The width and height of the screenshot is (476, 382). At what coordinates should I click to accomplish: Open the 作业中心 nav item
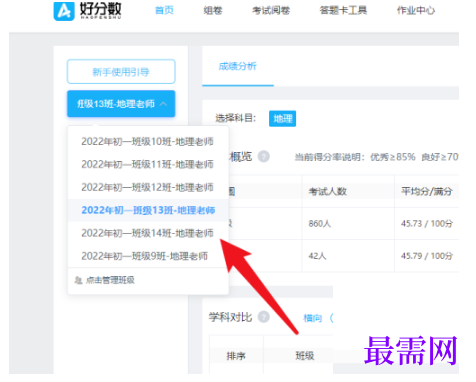[x=416, y=10]
